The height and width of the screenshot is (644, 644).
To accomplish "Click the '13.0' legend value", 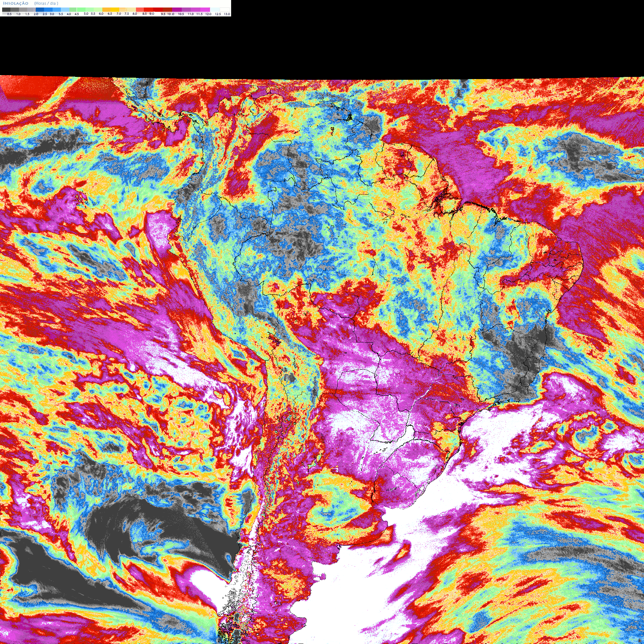I will coord(227,14).
